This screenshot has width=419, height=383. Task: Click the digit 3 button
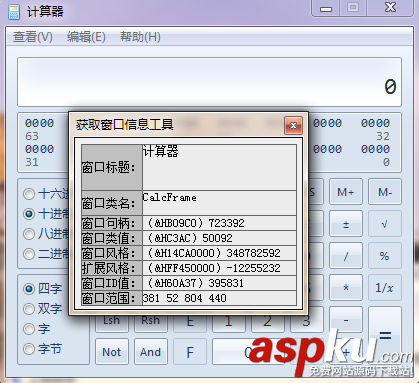(x=306, y=323)
